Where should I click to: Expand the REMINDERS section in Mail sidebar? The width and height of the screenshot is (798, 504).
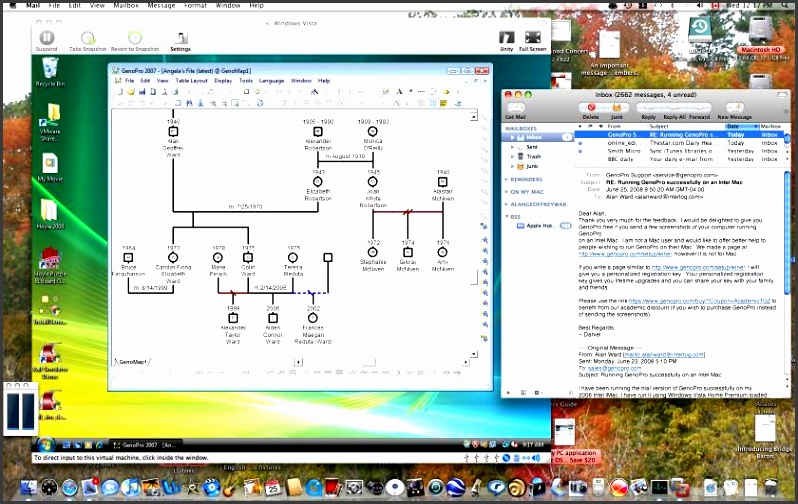pyautogui.click(x=506, y=180)
